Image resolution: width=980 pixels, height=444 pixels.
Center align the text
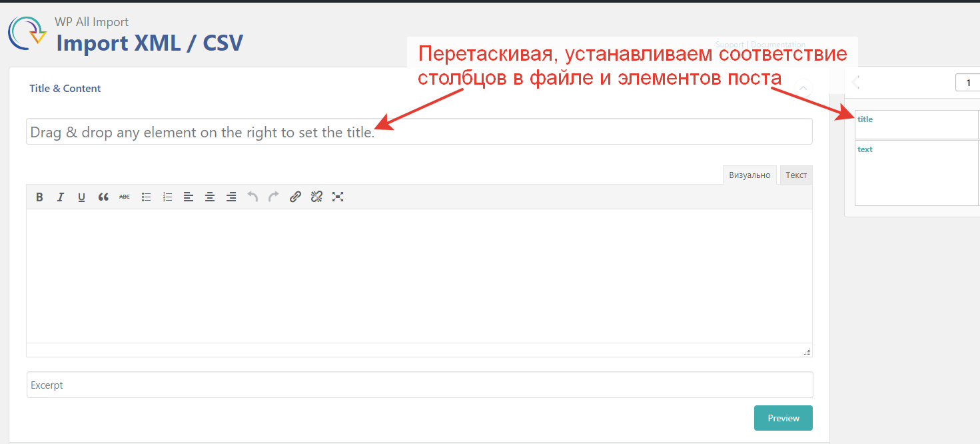(210, 197)
